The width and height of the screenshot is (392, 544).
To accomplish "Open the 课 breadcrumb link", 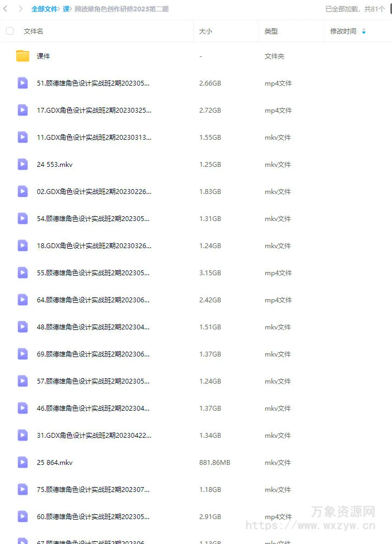I will tap(66, 9).
